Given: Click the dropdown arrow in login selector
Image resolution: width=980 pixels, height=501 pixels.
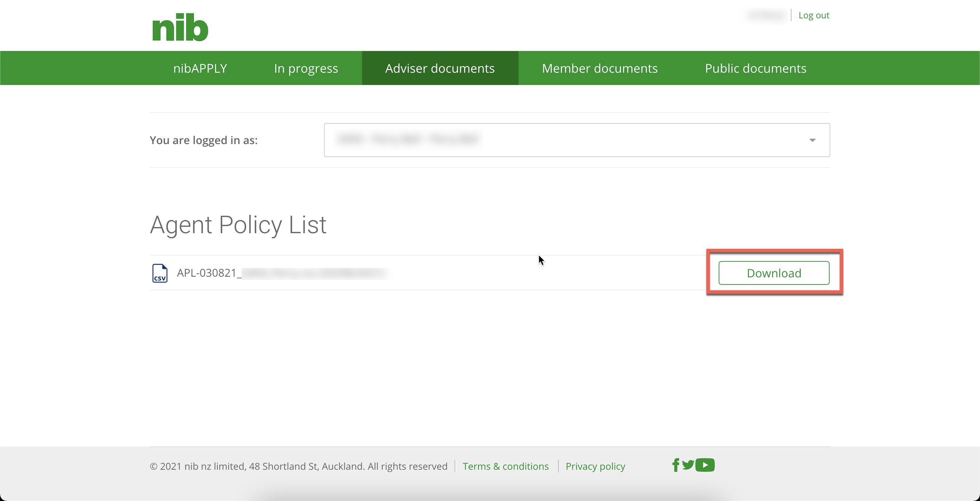Looking at the screenshot, I should (x=812, y=140).
